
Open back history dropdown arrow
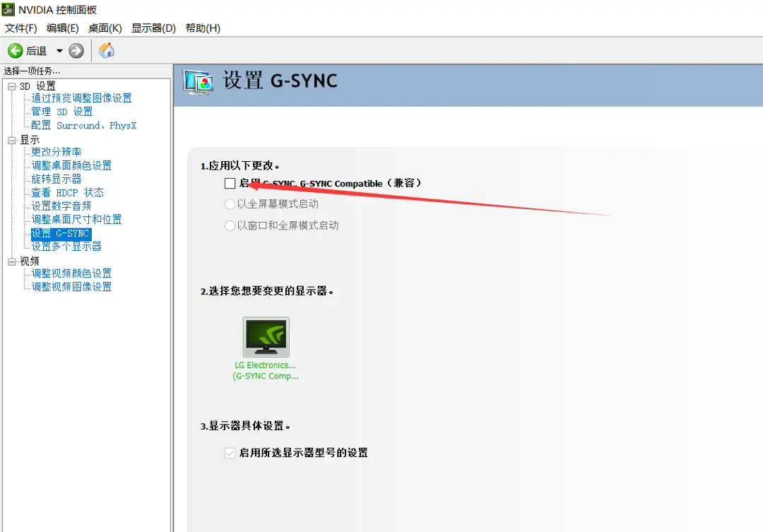(x=59, y=51)
